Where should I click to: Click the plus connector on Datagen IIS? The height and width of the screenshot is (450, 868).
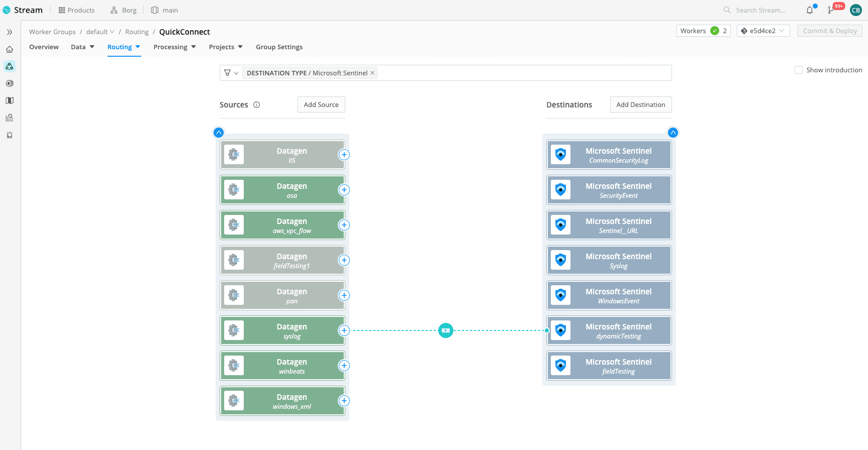[x=344, y=155]
